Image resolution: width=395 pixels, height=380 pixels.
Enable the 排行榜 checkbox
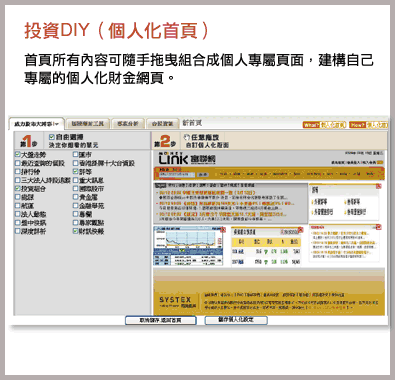pos(18,172)
